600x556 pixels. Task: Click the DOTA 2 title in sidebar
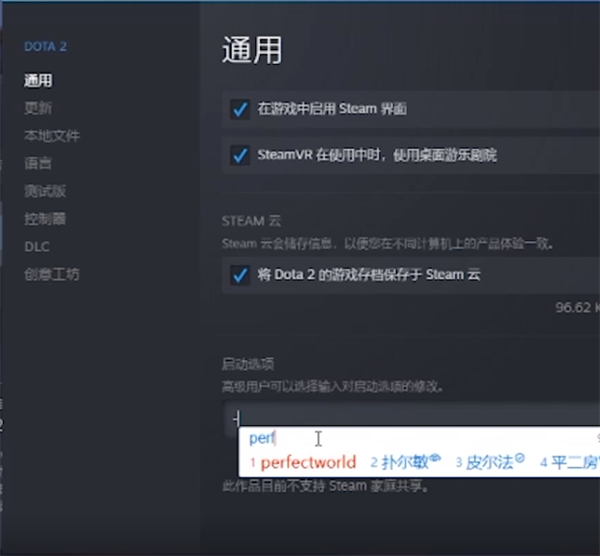point(45,46)
